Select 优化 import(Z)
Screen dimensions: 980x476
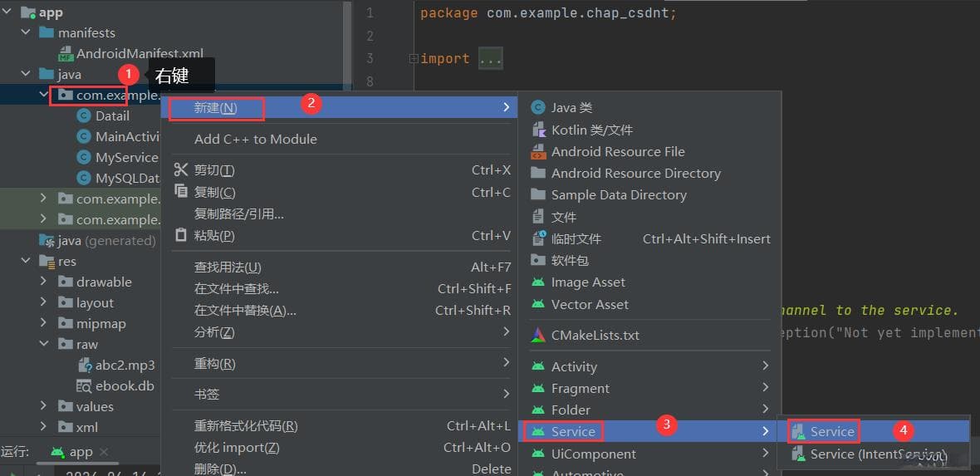coord(340,447)
